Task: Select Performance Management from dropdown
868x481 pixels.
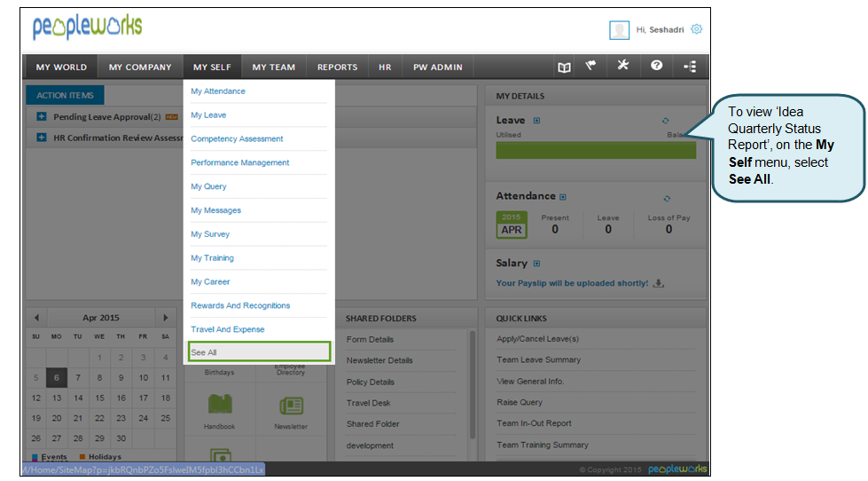Action: coord(240,162)
